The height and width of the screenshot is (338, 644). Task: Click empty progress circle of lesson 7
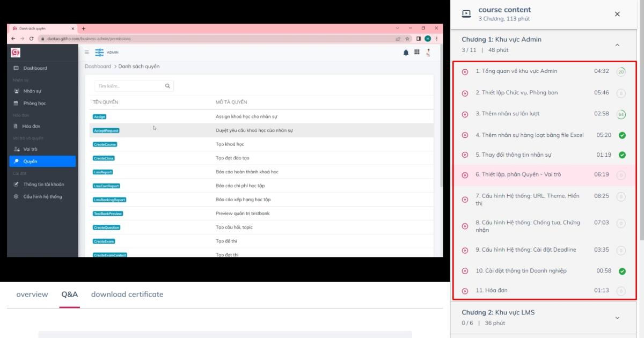pos(621,197)
